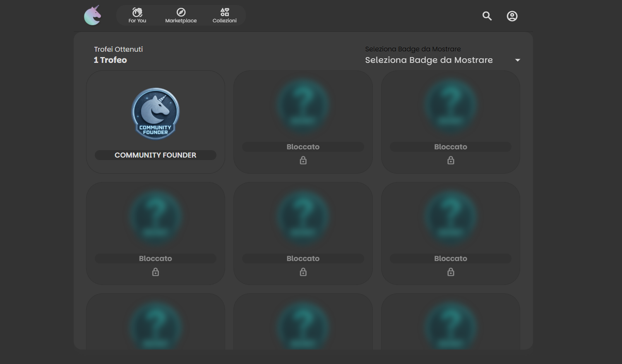Screen dimensions: 622x364
Task: Click '1 Trofeo' count text
Action: [x=110, y=60]
